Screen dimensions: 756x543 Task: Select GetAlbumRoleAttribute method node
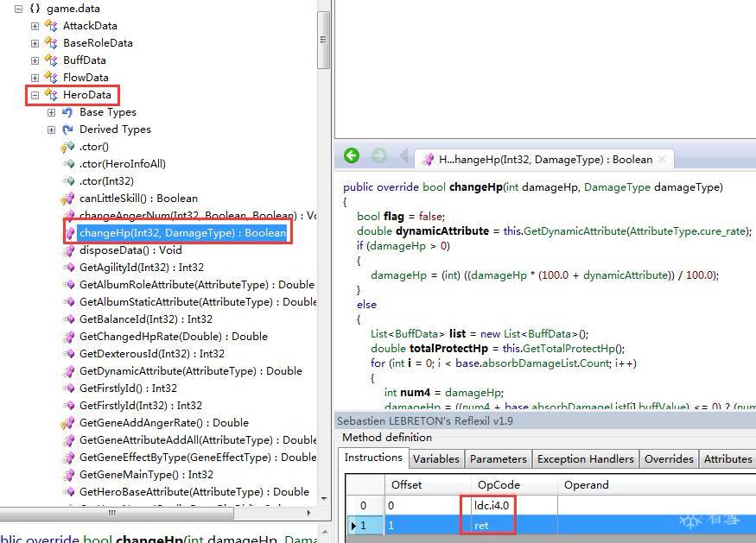pyautogui.click(x=197, y=285)
